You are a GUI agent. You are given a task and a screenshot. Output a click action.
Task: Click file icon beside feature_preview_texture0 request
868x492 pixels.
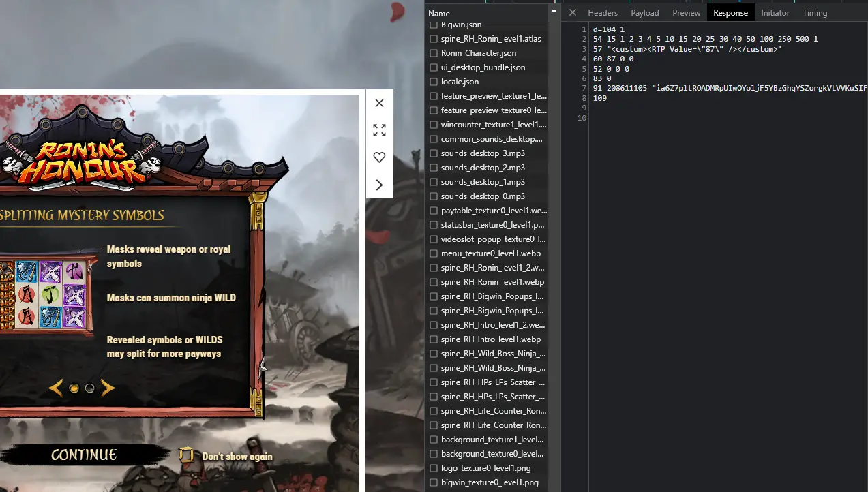(x=434, y=110)
